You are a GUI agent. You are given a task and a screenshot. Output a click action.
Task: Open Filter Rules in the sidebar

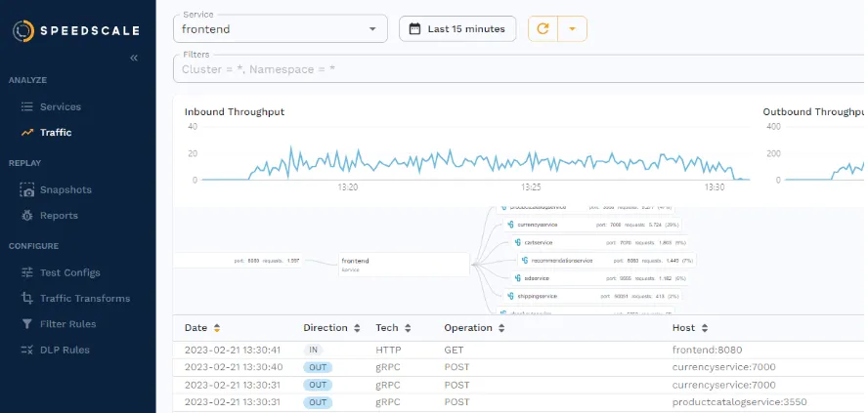(x=68, y=324)
